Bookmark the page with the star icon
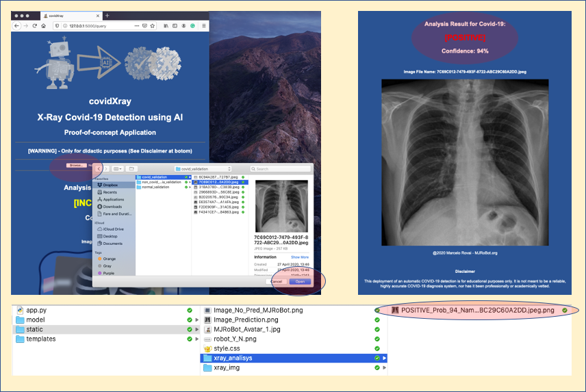Image resolution: width=586 pixels, height=392 pixels. tap(152, 26)
